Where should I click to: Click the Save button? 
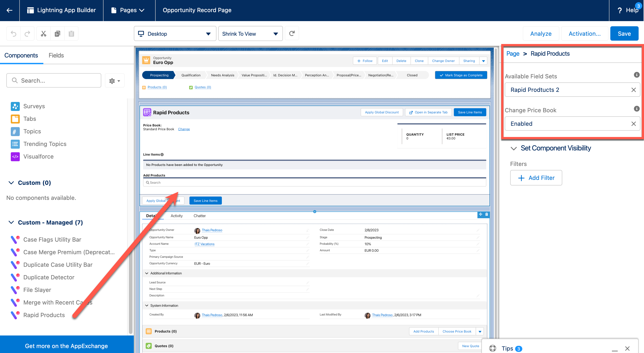tap(624, 33)
